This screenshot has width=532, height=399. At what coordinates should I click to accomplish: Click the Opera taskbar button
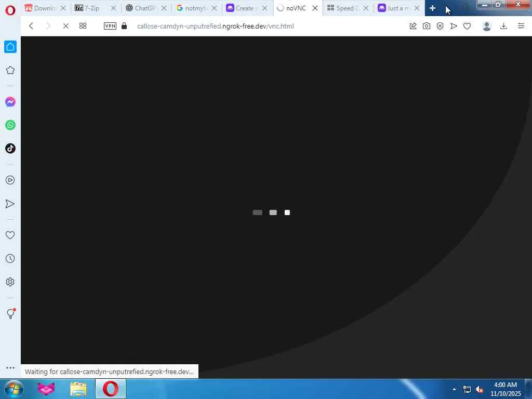[x=111, y=389]
